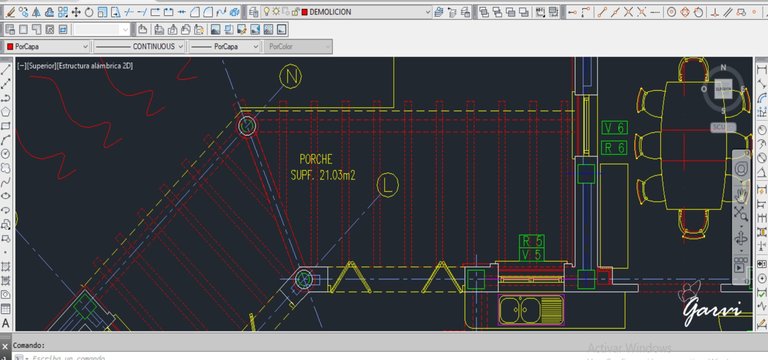Screen dimensions: 768x360
Task: Click the PORCHE room label text
Action: coord(316,159)
